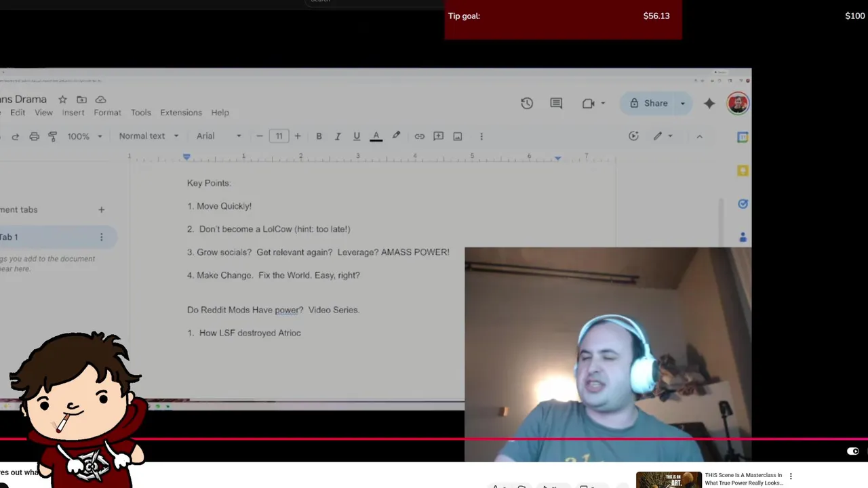Viewport: 868px width, 488px height.
Task: Open three-dot menu for recommended video
Action: pos(790,476)
